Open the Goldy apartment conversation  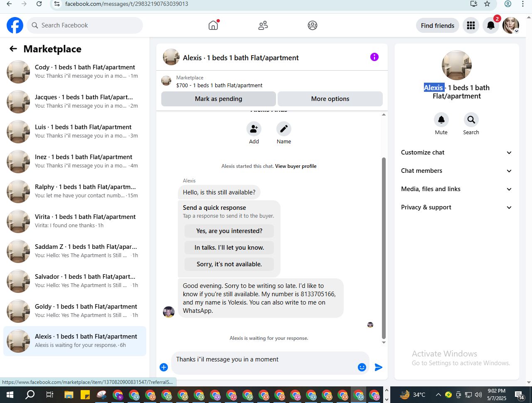click(75, 311)
